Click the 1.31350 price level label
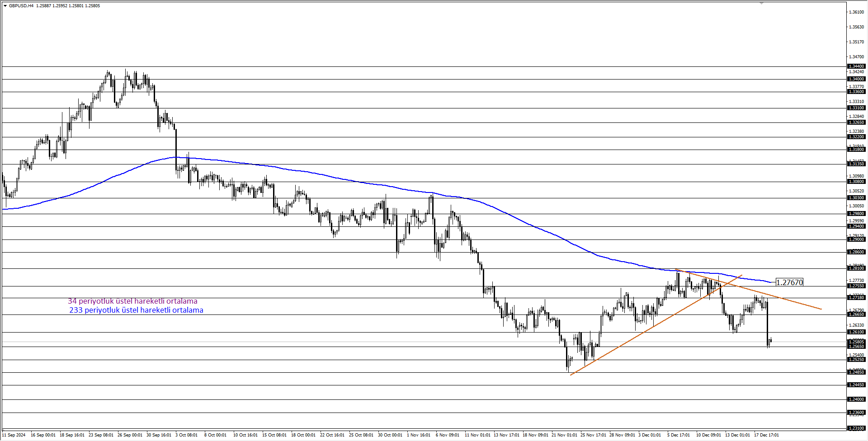The image size is (868, 441). click(856, 164)
